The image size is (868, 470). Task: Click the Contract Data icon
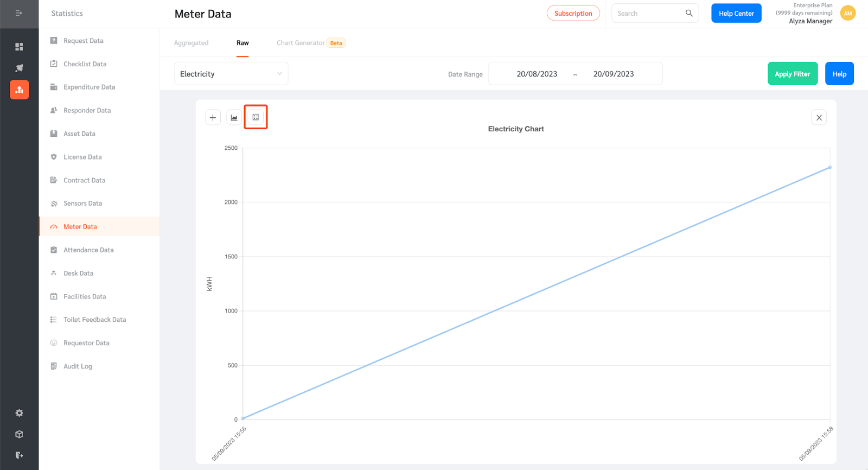(x=54, y=180)
